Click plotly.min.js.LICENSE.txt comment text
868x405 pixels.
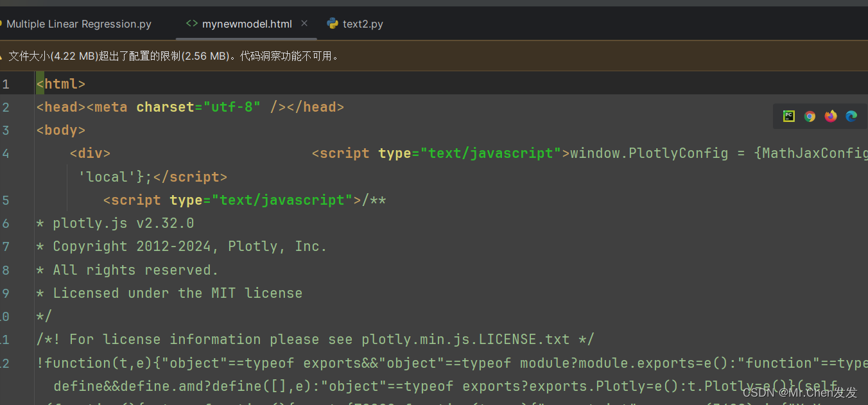465,339
